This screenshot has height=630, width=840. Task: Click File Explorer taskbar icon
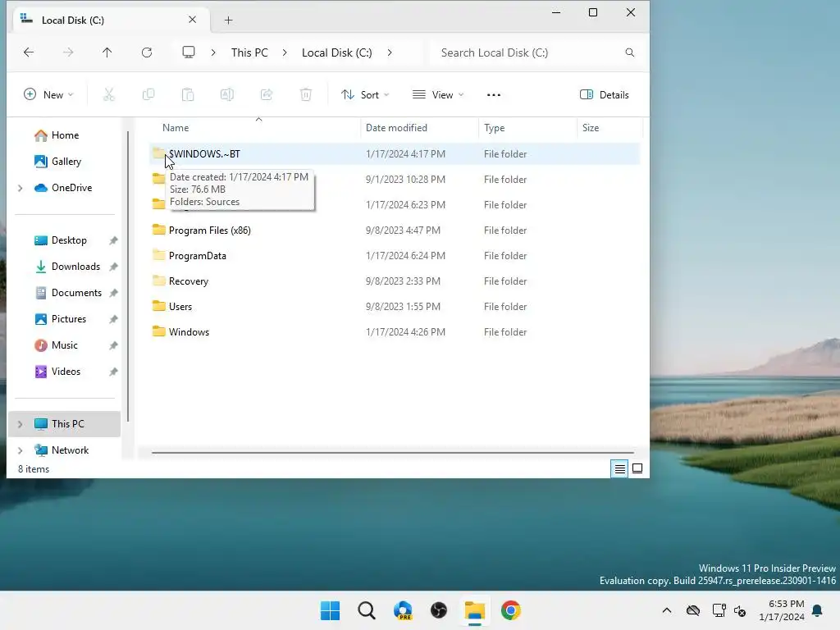click(x=475, y=610)
